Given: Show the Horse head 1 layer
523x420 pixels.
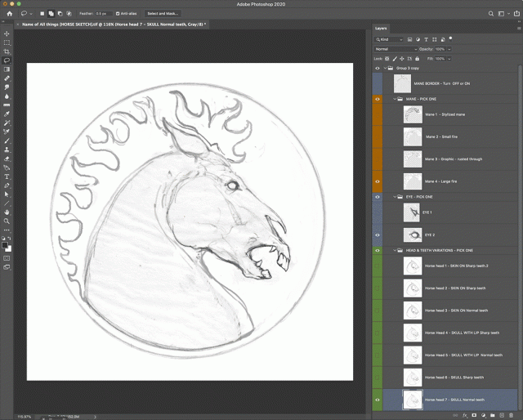Looking at the screenshot, I should [378, 266].
